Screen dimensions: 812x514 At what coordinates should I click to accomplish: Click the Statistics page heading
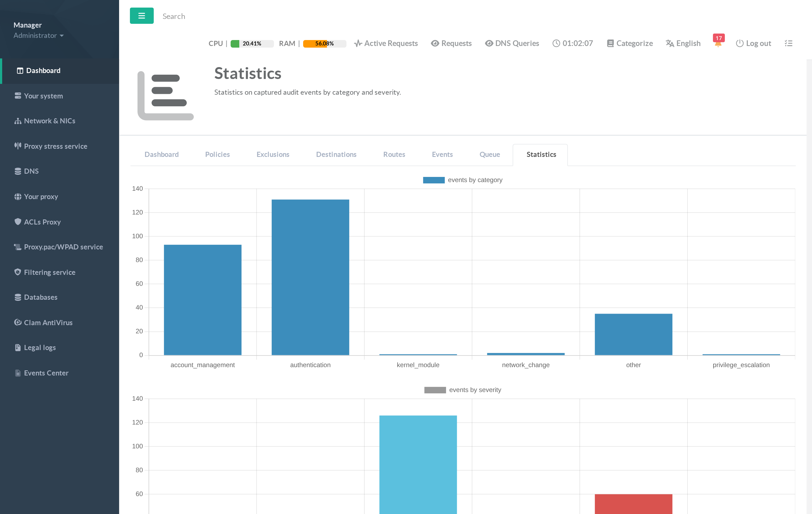click(247, 74)
